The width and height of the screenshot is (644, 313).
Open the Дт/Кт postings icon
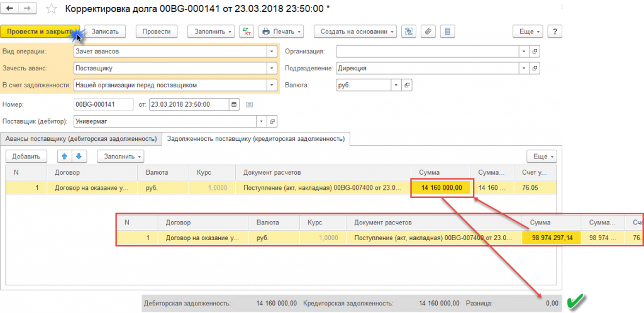(246, 31)
